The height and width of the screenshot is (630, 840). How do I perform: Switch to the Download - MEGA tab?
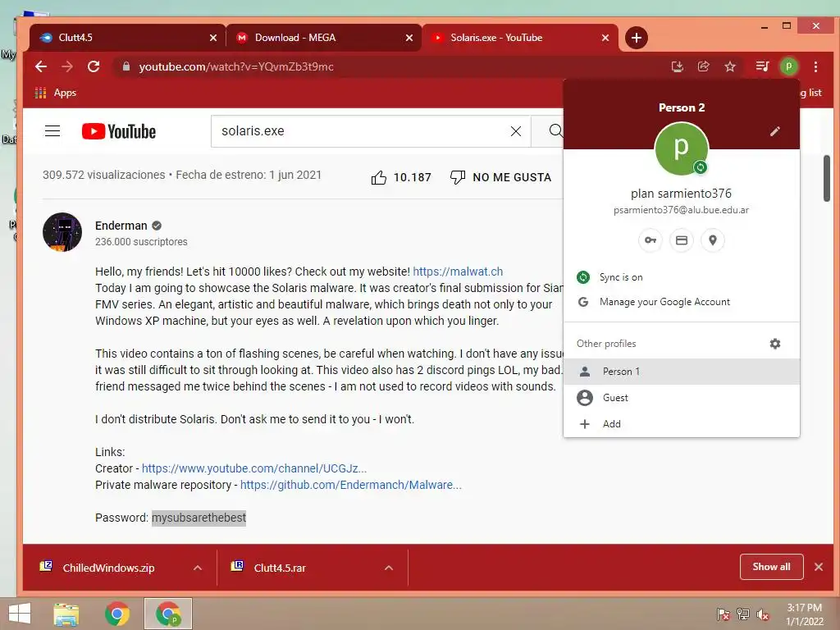[323, 38]
